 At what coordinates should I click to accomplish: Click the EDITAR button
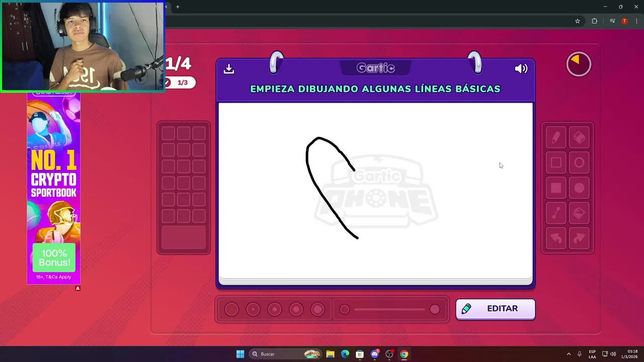[496, 309]
